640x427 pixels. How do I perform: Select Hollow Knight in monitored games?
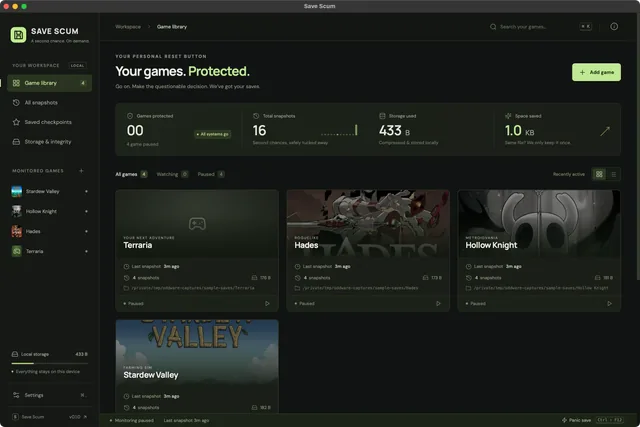pos(49,211)
